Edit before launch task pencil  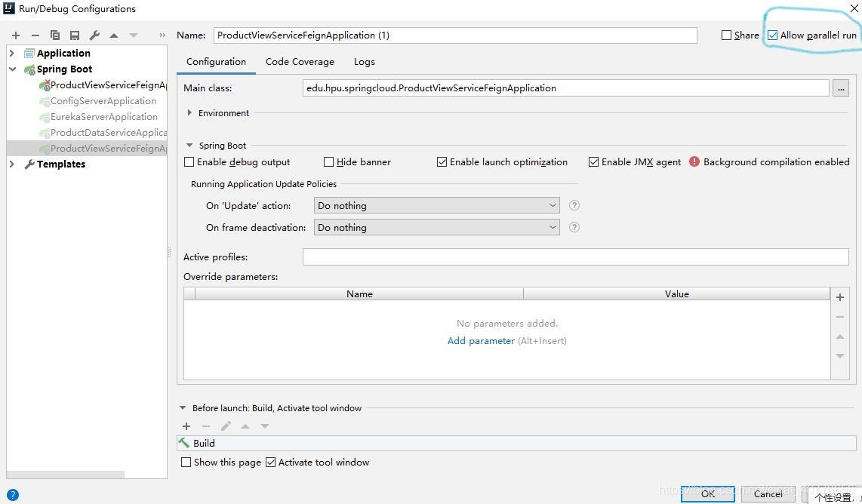226,426
